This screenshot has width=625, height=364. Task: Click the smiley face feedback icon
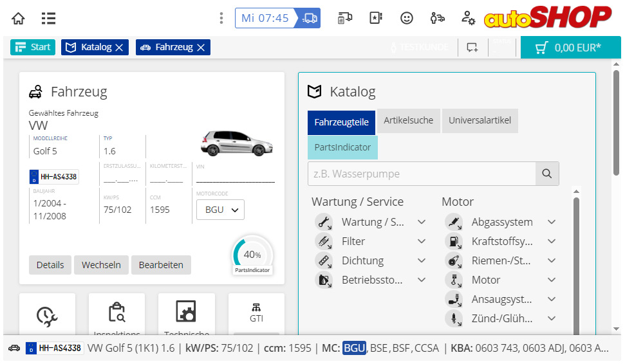pyautogui.click(x=407, y=18)
